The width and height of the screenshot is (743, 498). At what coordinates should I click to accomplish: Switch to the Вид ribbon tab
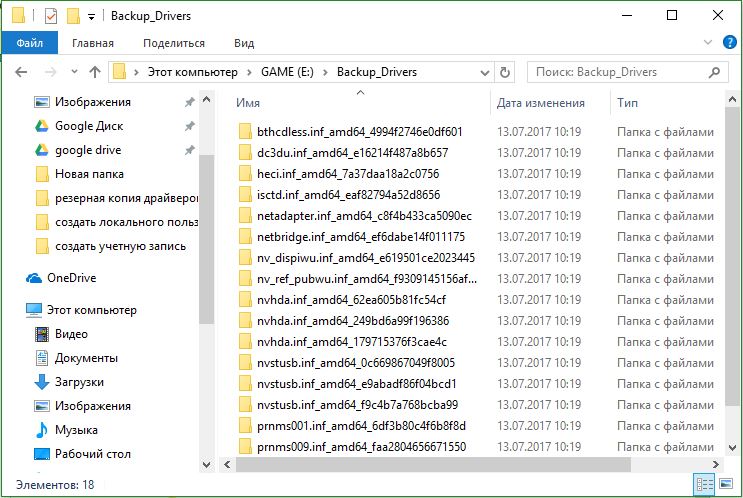(244, 43)
